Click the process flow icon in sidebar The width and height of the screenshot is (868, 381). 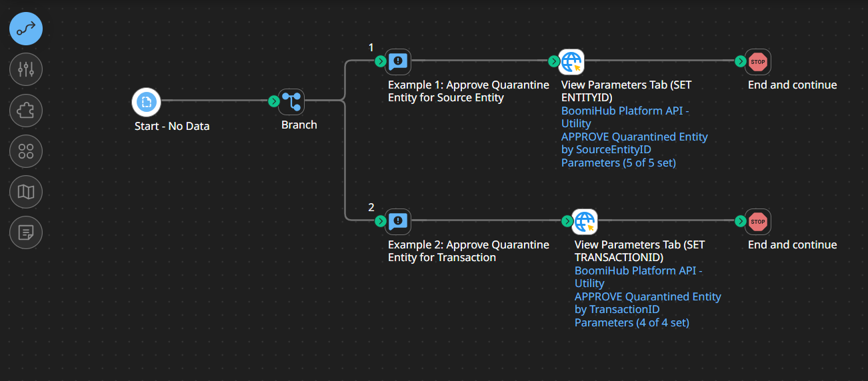click(x=26, y=29)
